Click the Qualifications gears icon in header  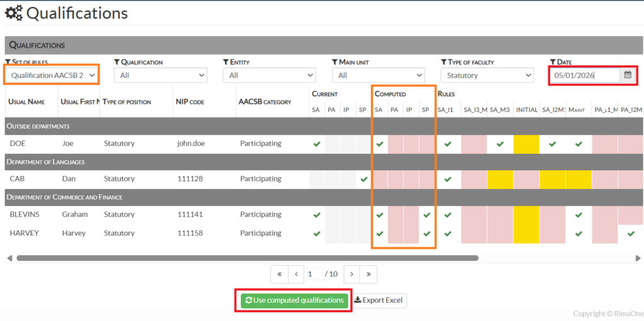[x=14, y=13]
